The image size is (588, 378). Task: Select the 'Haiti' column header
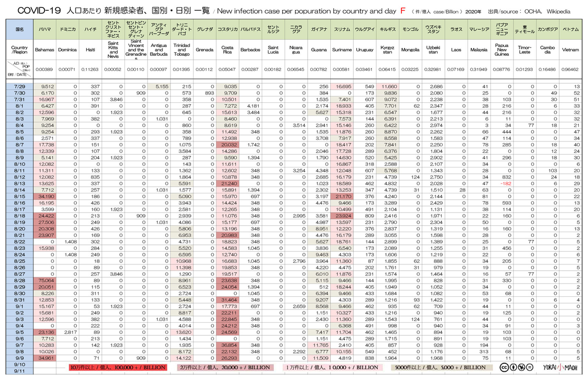(90, 49)
